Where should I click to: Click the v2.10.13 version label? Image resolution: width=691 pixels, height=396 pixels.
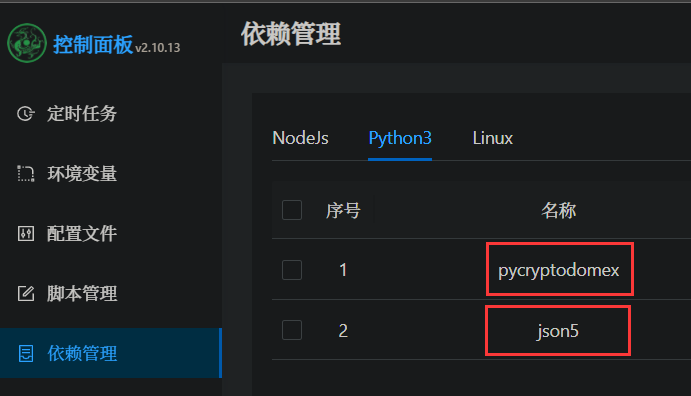pos(158,48)
